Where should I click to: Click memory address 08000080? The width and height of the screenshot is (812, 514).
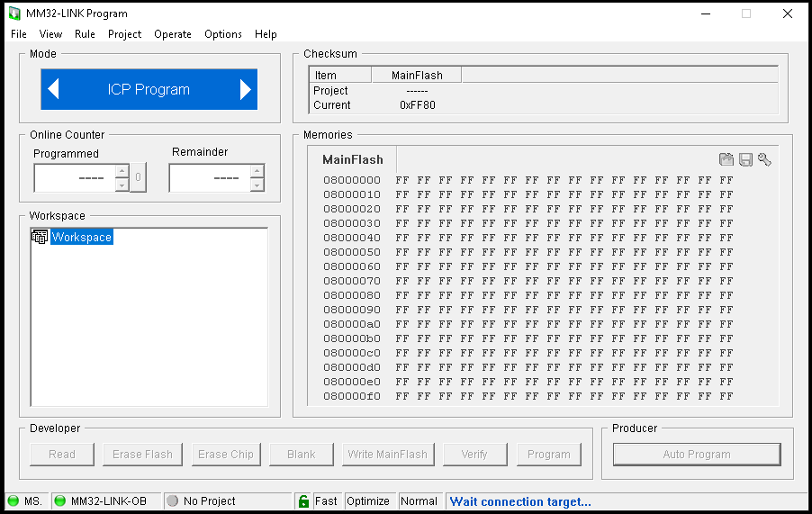(x=352, y=295)
